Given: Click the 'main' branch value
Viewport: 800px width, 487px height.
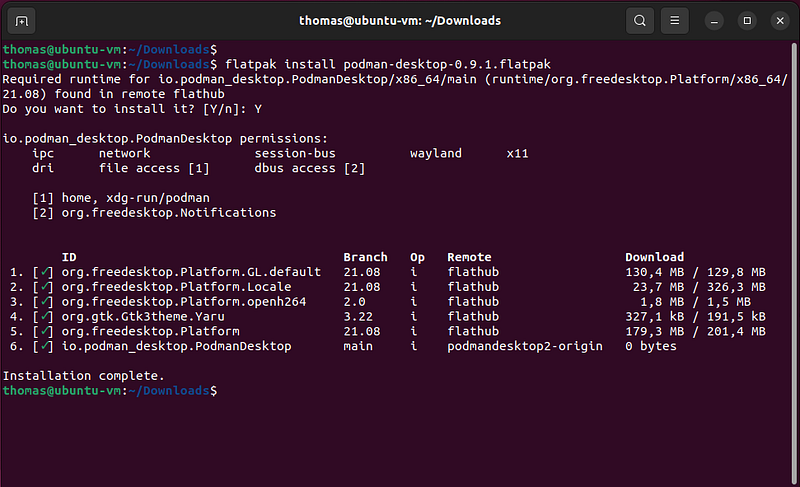Looking at the screenshot, I should [358, 346].
